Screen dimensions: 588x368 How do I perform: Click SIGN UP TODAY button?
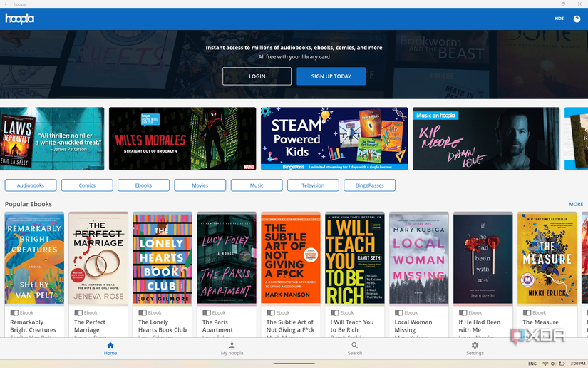tap(331, 76)
